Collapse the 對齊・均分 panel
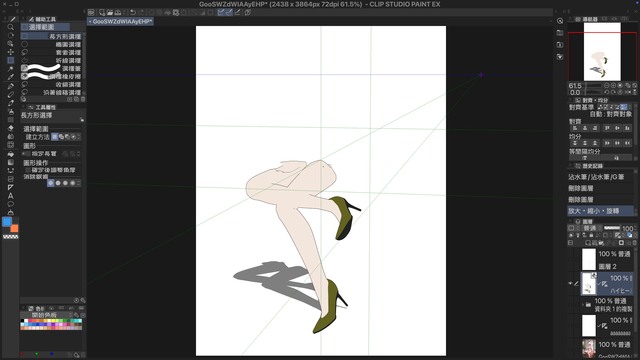Viewport: 640px width, 360px height. 571,100
